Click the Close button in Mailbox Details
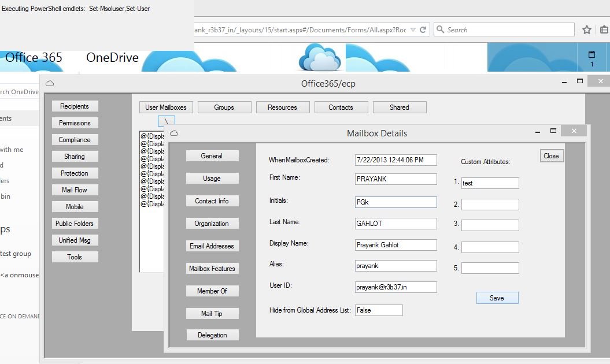The width and height of the screenshot is (610, 364). (x=552, y=156)
